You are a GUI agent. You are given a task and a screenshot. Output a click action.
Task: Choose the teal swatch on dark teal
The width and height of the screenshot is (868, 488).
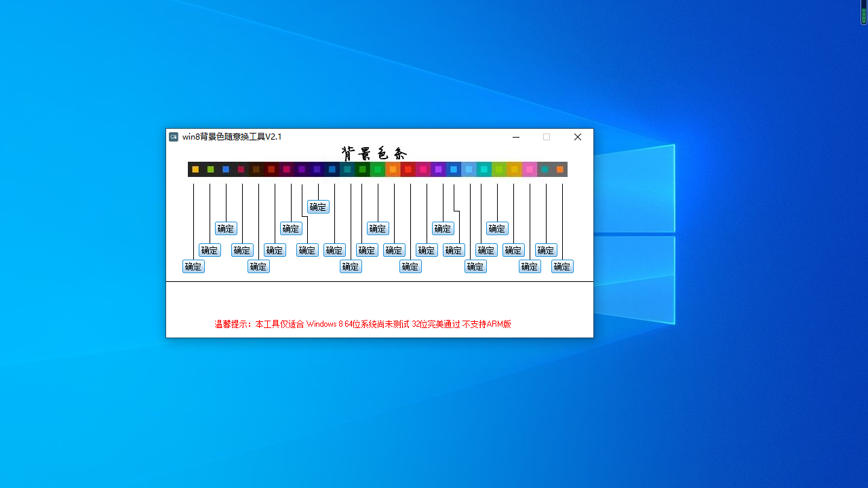tap(347, 169)
